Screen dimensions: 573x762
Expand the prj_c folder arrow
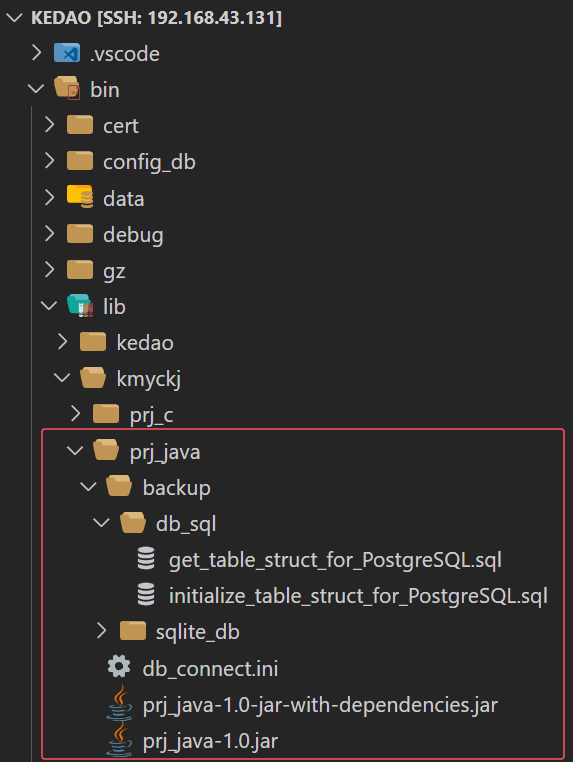(x=75, y=414)
